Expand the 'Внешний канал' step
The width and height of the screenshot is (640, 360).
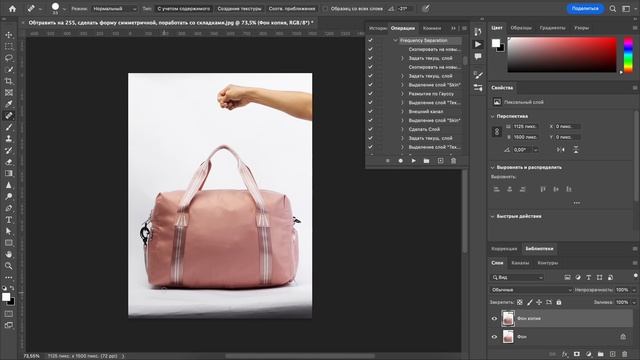point(402,111)
